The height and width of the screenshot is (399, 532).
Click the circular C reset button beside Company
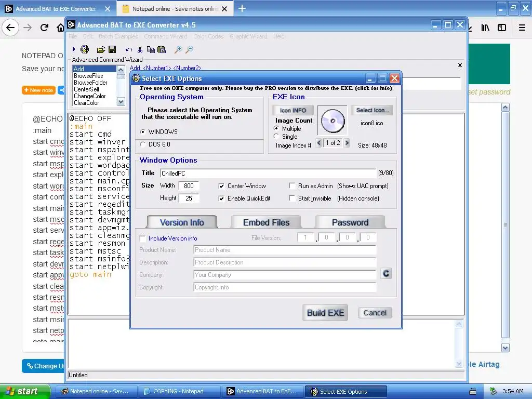pyautogui.click(x=386, y=273)
